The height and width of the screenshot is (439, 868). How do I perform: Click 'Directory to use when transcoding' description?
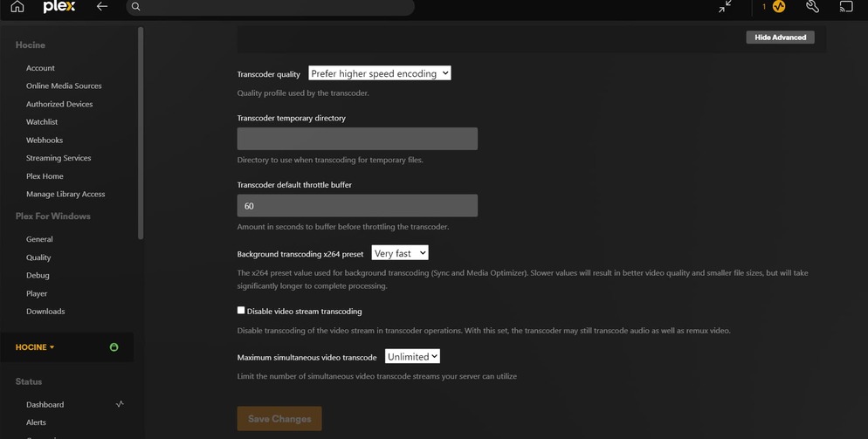tap(330, 160)
